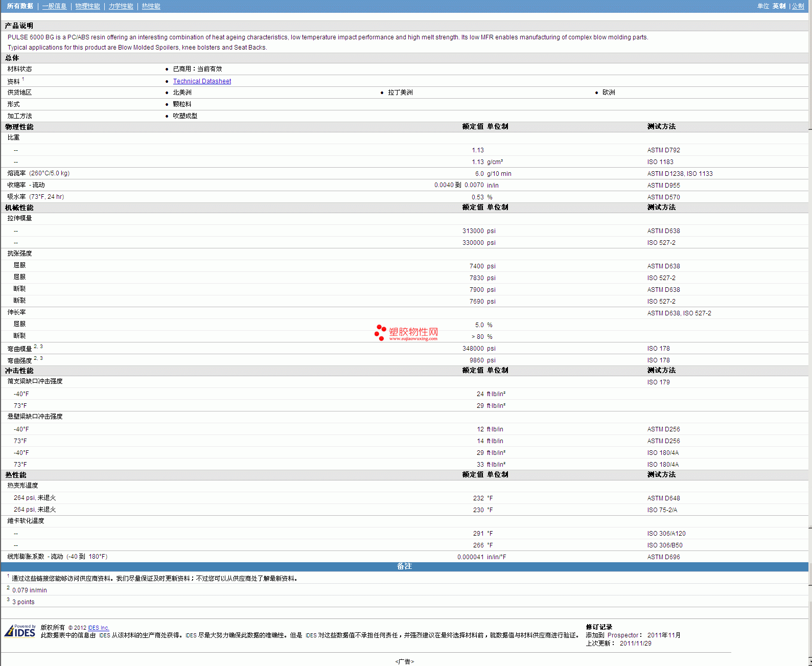Viewport: 812px width, 666px height.
Task: Click the 348000 flexural modulus value
Action: click(x=473, y=349)
